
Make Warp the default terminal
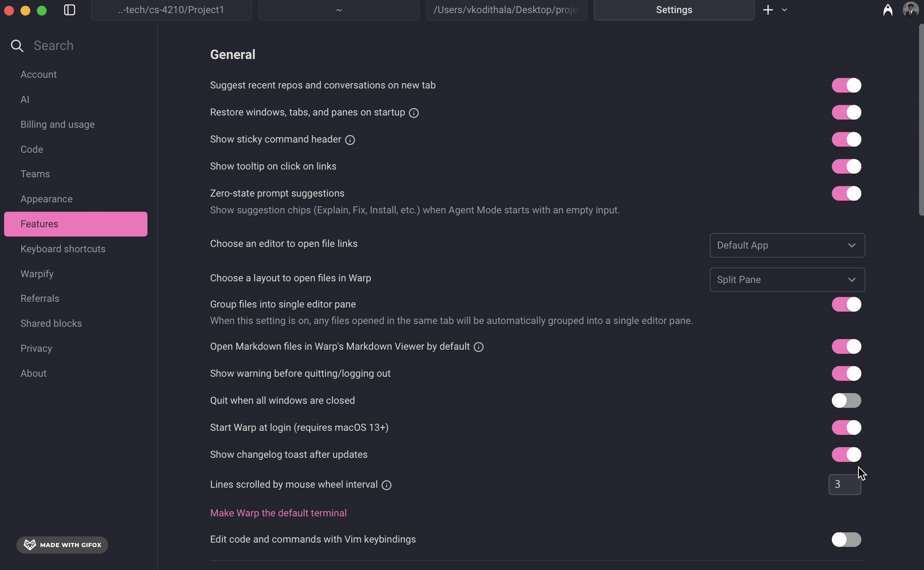(278, 513)
